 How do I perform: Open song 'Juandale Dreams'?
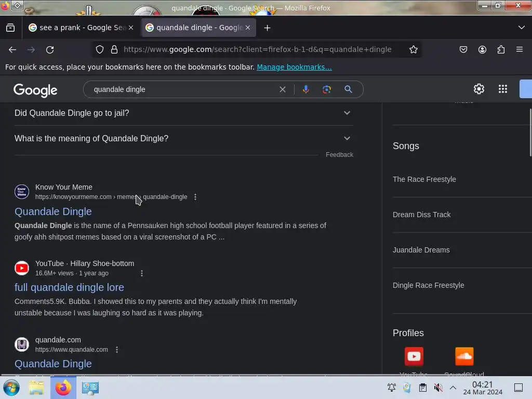tap(421, 250)
